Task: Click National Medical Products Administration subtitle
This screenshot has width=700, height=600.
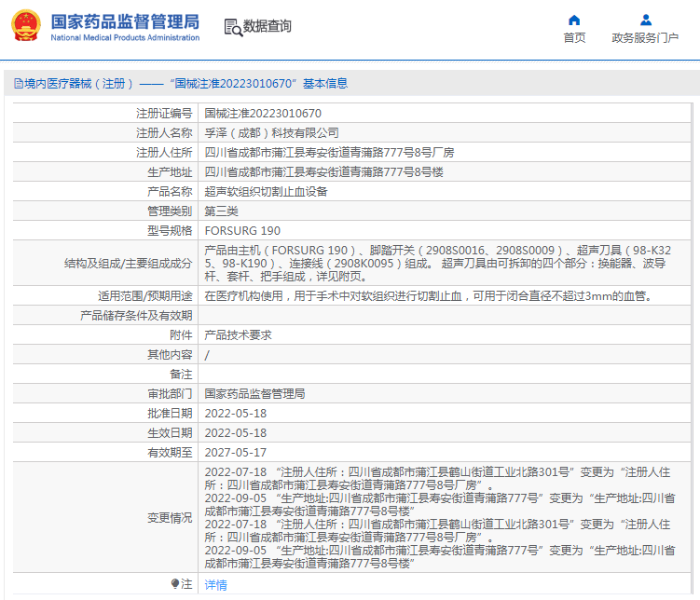Action: pyautogui.click(x=125, y=38)
